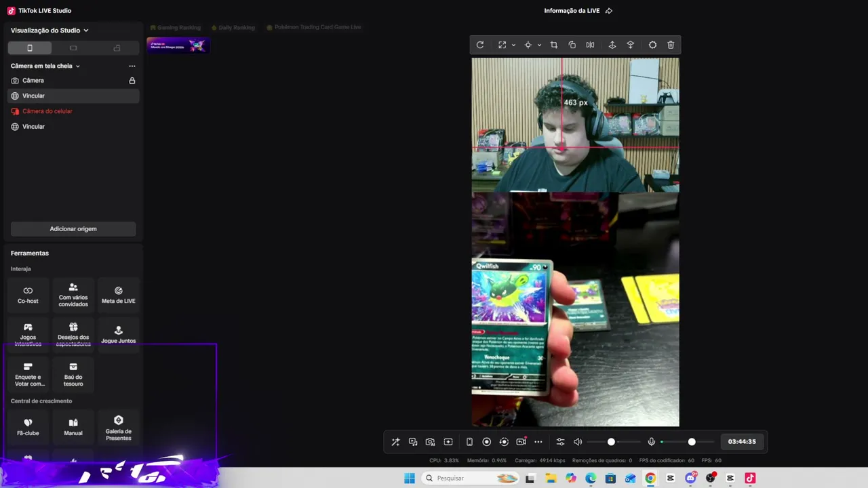
Task: Click the add-screen plus icon in control bar
Action: (x=448, y=442)
